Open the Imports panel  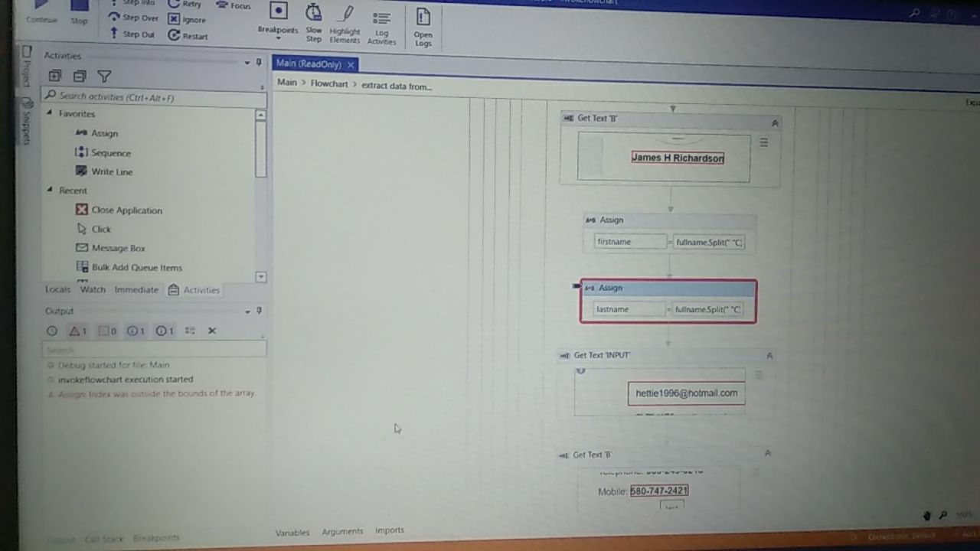(389, 530)
